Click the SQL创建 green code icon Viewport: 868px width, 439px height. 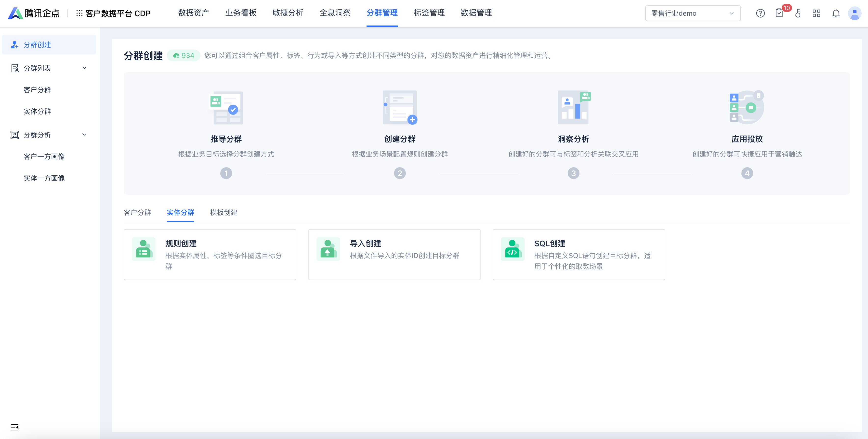513,249
